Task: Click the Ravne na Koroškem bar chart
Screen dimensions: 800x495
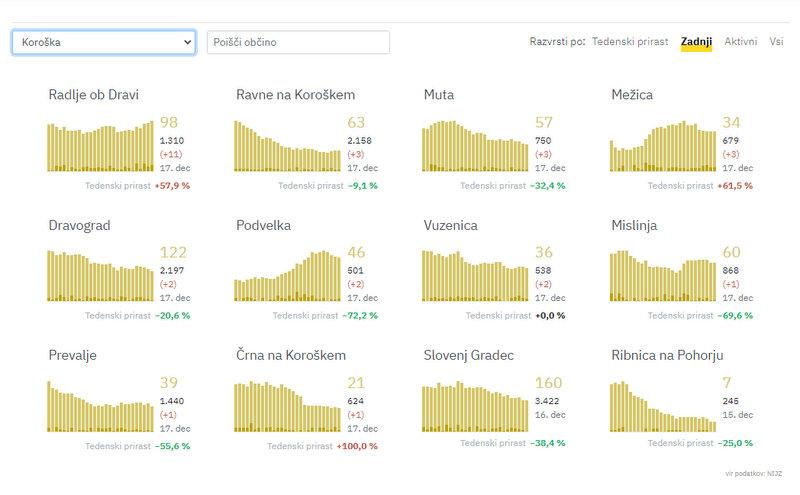Action: point(287,146)
